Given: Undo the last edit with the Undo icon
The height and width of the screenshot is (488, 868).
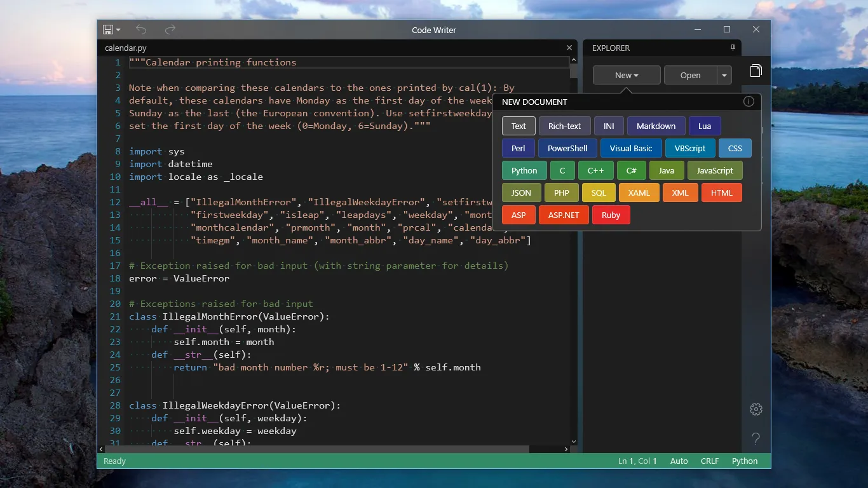Looking at the screenshot, I should 140,29.
